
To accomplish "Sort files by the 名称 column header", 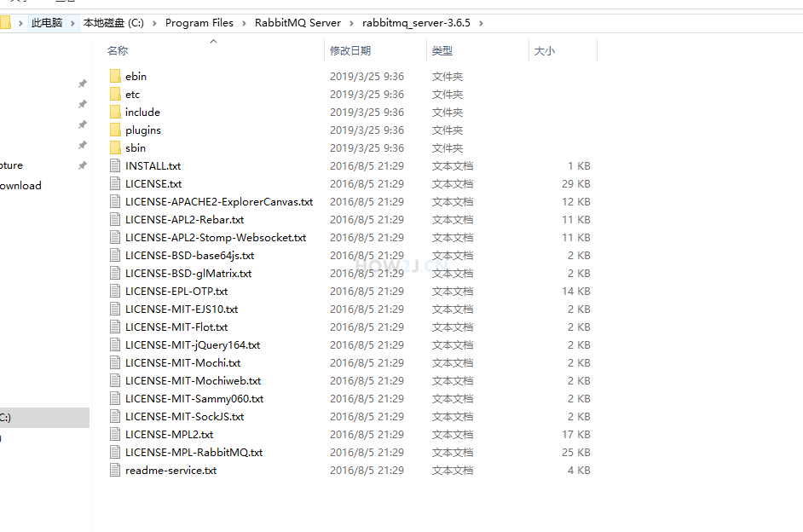I will [118, 51].
